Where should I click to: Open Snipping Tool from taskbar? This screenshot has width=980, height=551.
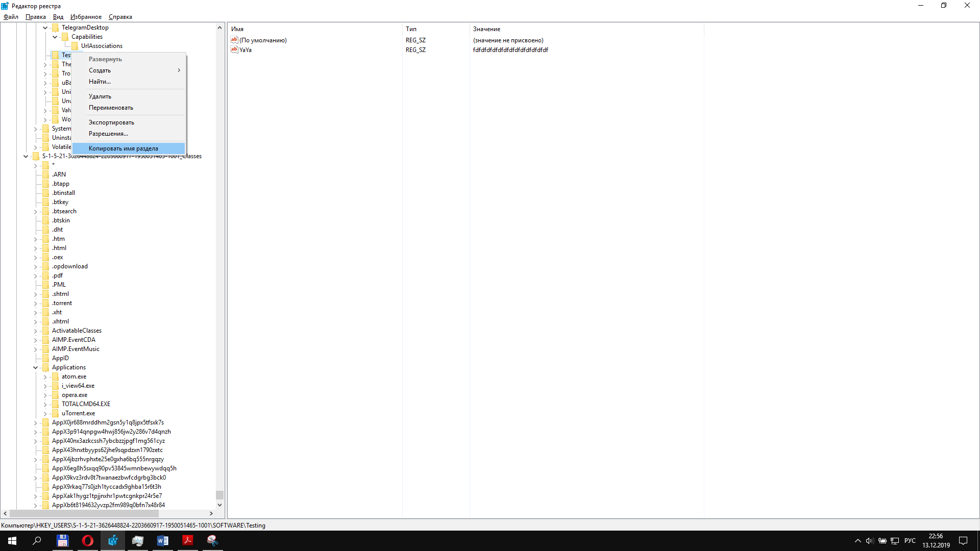tap(212, 541)
